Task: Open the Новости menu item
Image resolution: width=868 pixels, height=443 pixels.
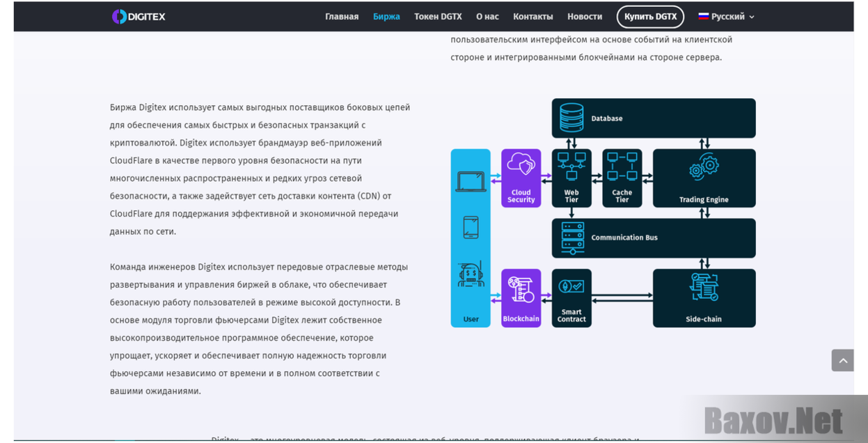Action: [585, 17]
